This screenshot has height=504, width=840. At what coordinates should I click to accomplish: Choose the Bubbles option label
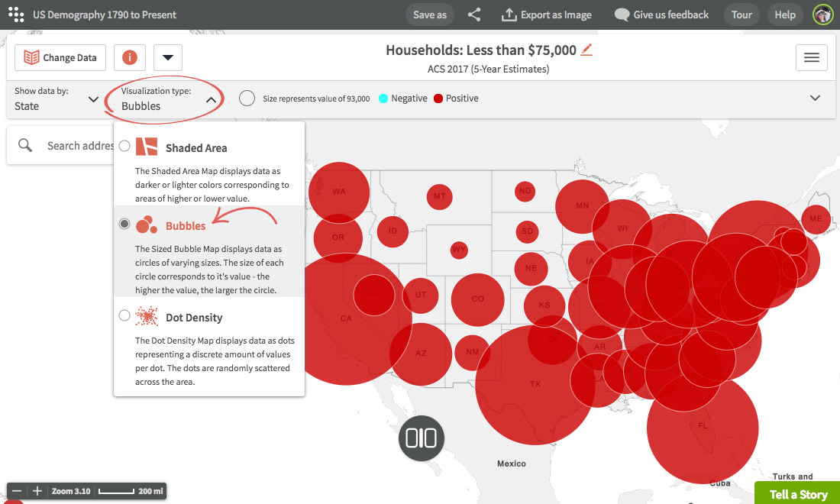(x=186, y=226)
